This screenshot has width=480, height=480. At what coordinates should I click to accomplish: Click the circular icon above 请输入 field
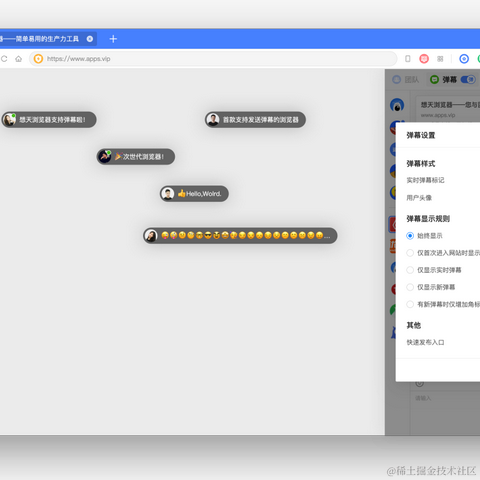[x=420, y=384]
